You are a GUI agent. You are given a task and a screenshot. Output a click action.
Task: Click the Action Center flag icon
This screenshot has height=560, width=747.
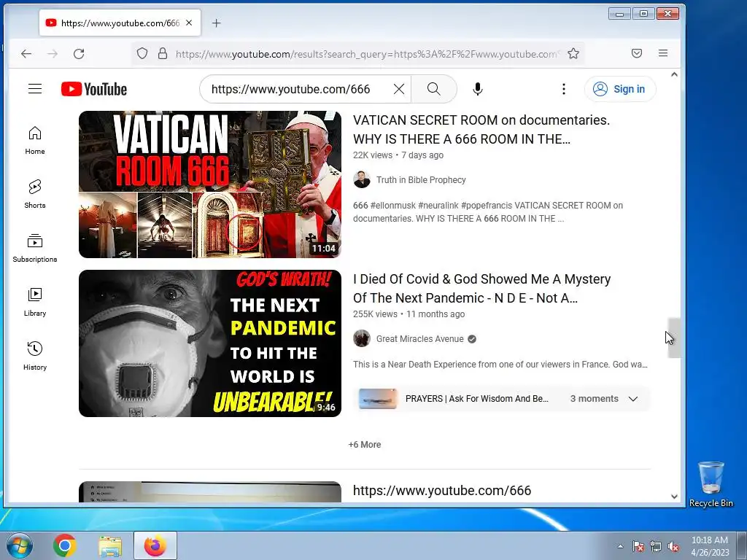(x=638, y=547)
